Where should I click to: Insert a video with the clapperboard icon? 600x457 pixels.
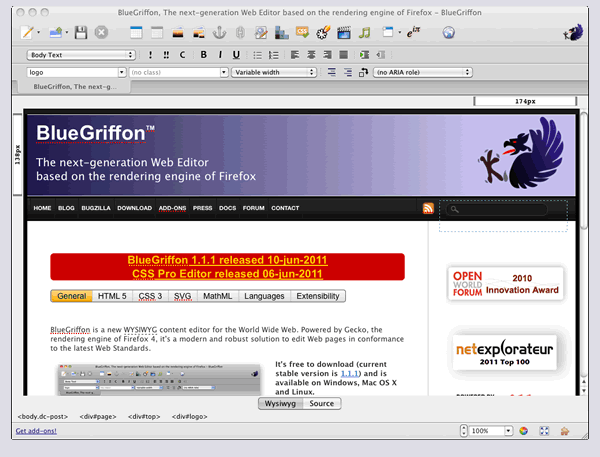pos(344,33)
